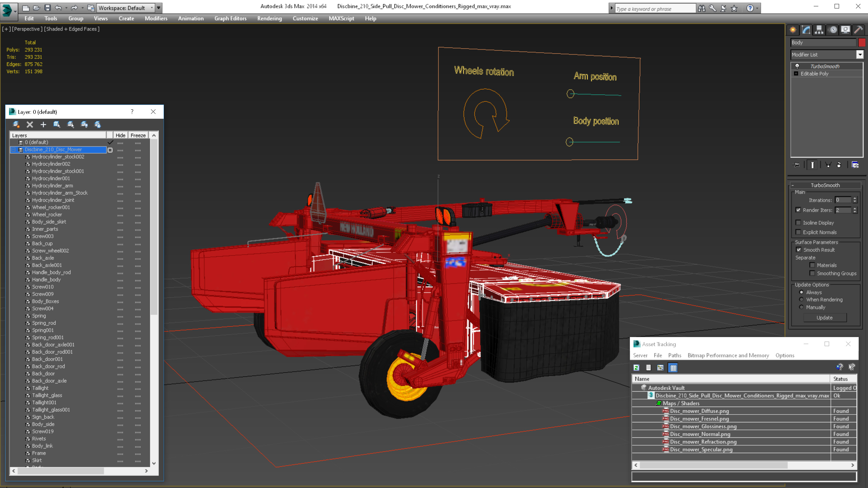Open the Utilities hammer panel

point(858,30)
